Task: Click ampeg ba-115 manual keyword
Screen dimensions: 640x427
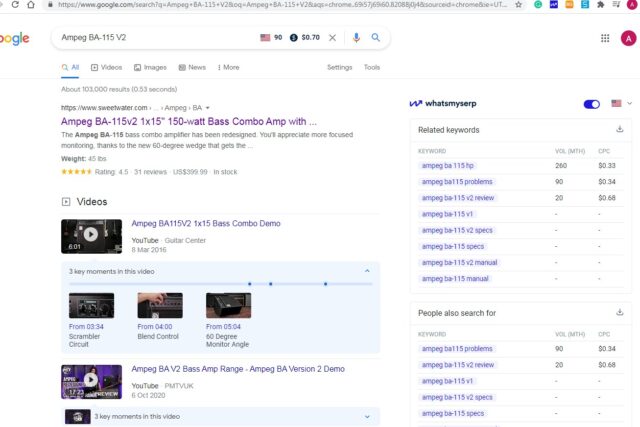Action: (455, 279)
